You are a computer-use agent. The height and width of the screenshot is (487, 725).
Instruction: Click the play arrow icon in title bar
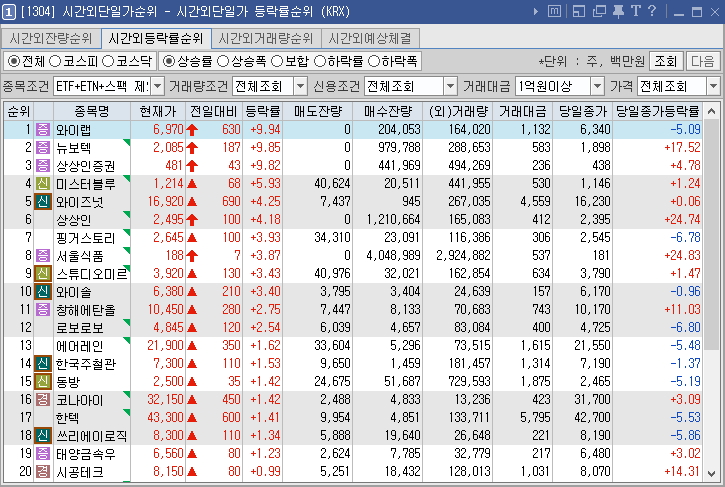(x=535, y=11)
